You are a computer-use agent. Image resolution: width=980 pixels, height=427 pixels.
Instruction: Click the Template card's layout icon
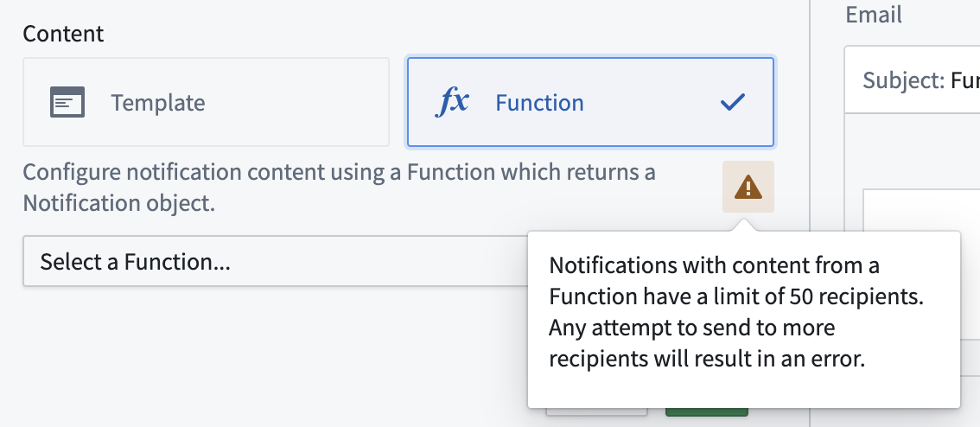point(67,103)
